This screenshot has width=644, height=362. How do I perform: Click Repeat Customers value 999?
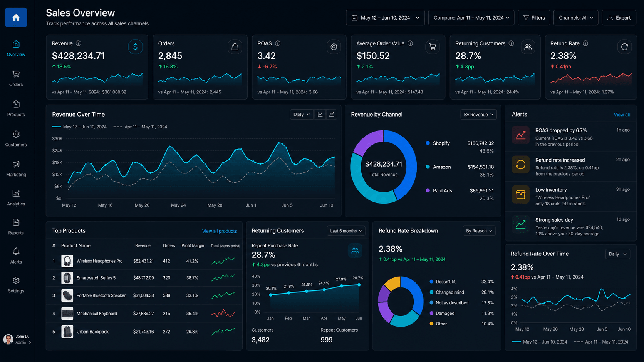[x=326, y=340]
